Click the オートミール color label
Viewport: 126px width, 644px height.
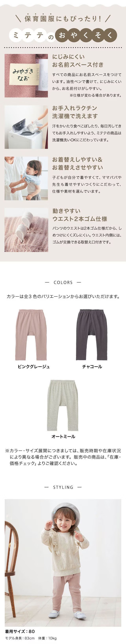click(x=63, y=437)
